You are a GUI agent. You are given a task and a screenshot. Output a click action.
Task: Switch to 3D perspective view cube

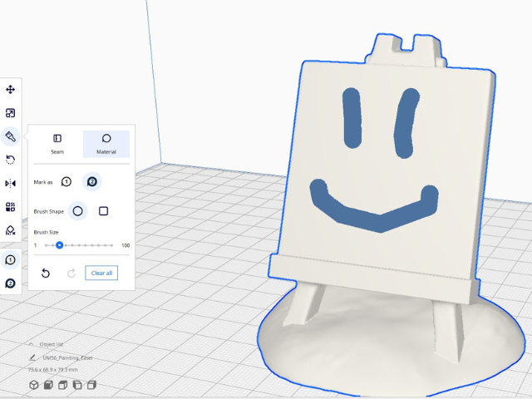click(33, 385)
